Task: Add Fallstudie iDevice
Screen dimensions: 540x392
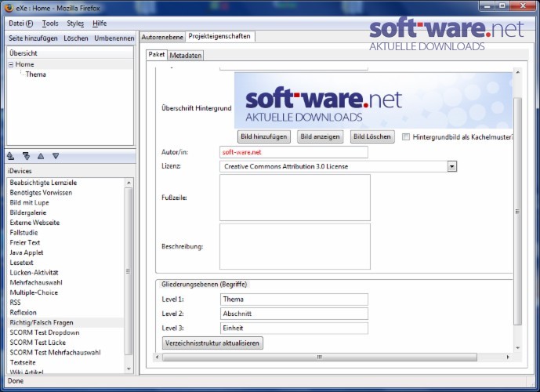Action: click(x=24, y=233)
